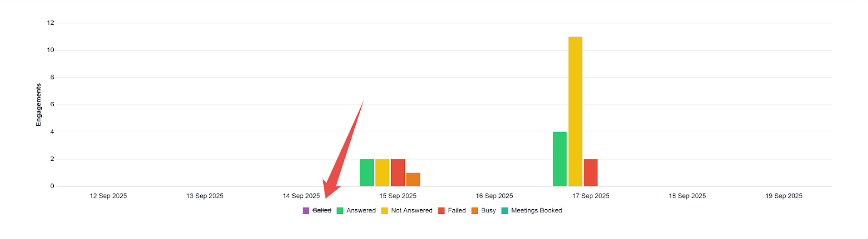Click the purple Called legend swatch

tap(306, 211)
